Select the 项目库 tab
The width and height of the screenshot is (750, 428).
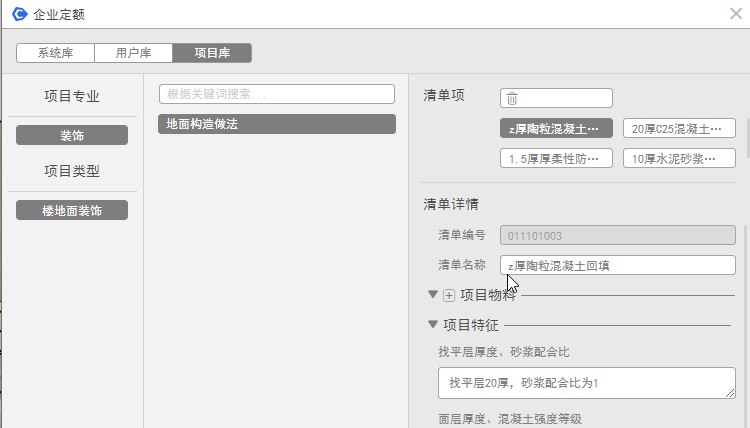pyautogui.click(x=211, y=53)
